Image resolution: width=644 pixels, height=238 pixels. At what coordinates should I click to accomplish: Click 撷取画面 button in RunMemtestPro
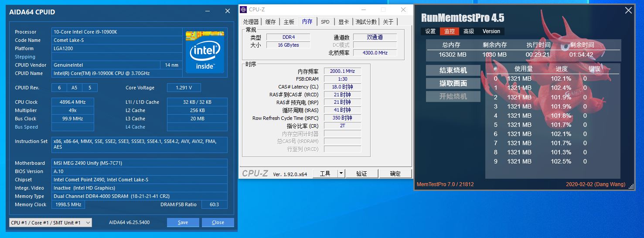[x=453, y=83]
